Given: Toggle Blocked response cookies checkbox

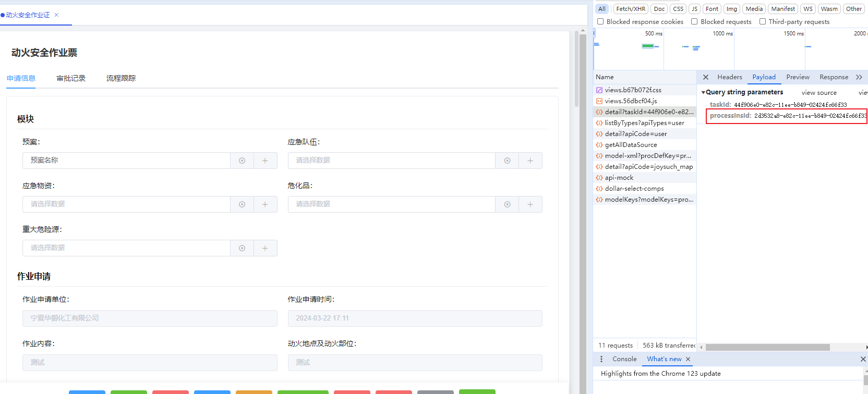Looking at the screenshot, I should pyautogui.click(x=600, y=21).
